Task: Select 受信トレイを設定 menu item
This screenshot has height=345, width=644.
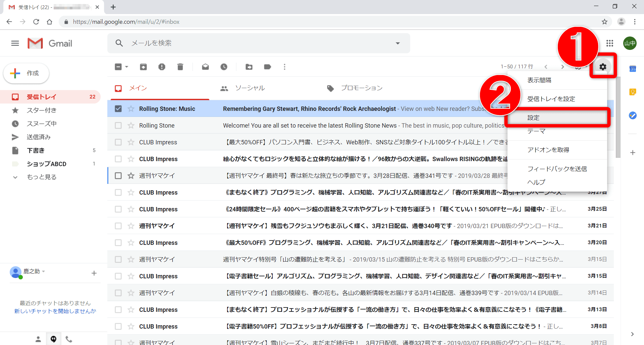Action: click(557, 99)
